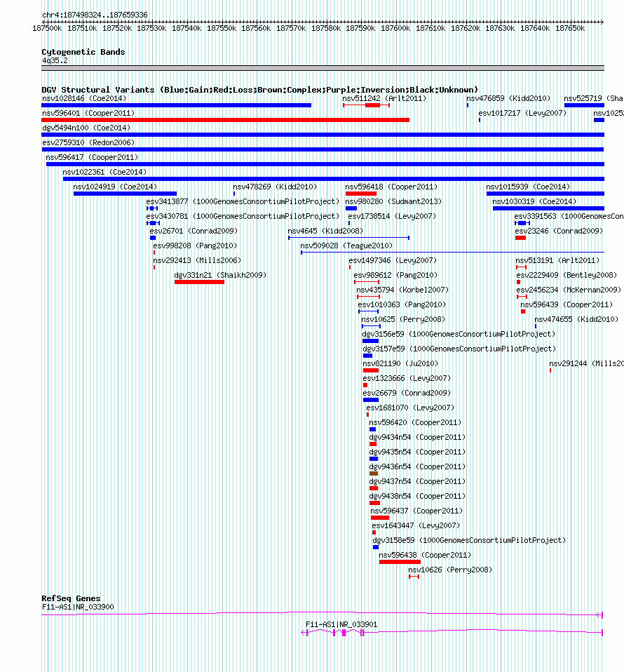Open the F11-AS1|NR_033900 gene label

point(78,607)
